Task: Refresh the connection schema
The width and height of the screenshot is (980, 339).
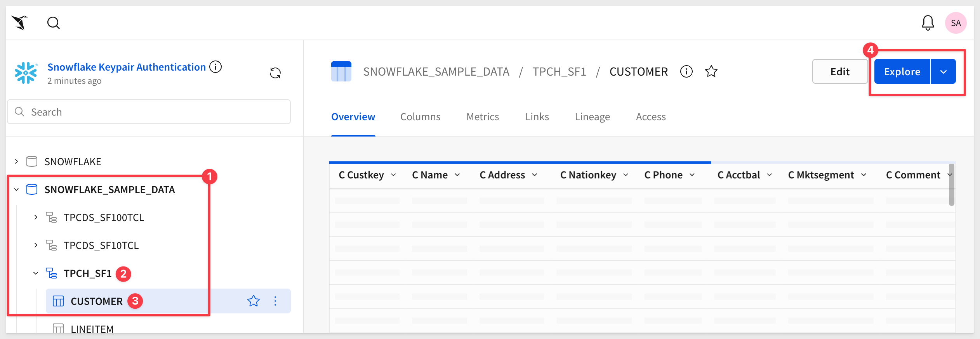Action: tap(275, 73)
